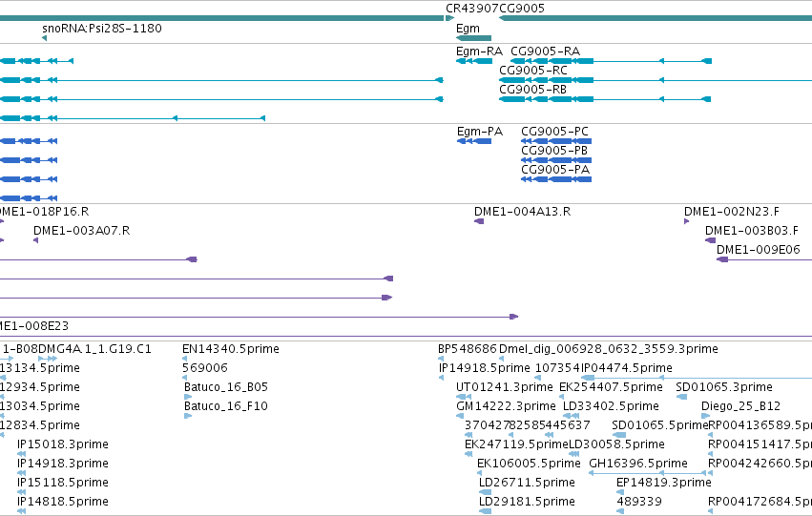Click the 489339 EST label
The width and height of the screenshot is (812, 516).
pyautogui.click(x=639, y=502)
